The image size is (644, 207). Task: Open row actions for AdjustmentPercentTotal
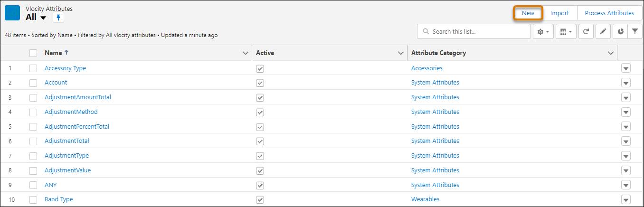[x=626, y=127]
